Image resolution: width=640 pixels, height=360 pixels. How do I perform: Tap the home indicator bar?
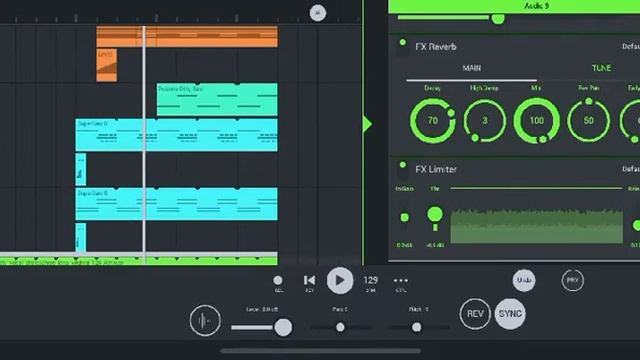coord(320,351)
